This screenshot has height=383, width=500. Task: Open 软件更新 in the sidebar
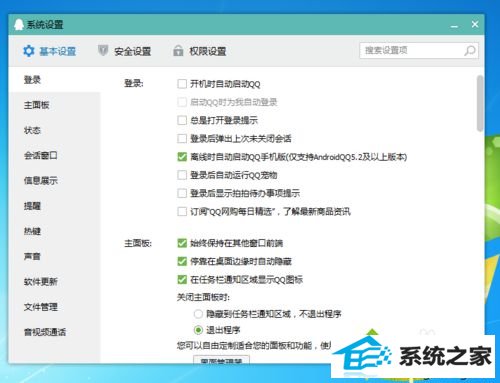tap(55, 282)
